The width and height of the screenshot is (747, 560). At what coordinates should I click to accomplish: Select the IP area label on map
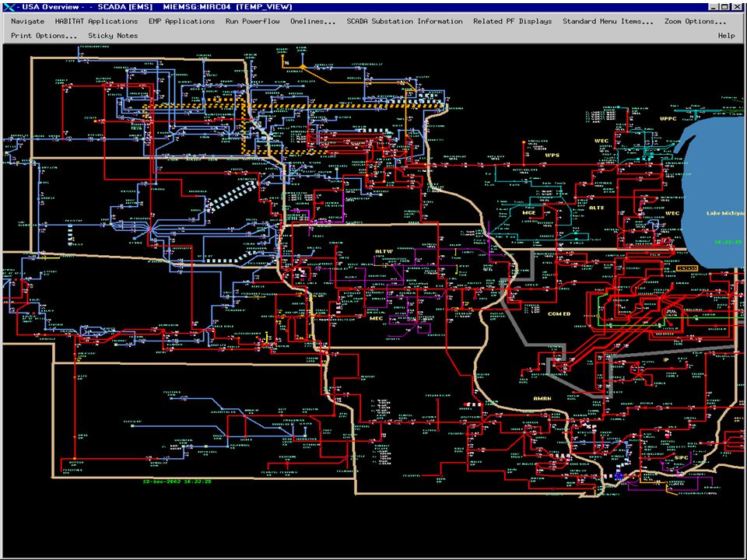pyautogui.click(x=666, y=360)
